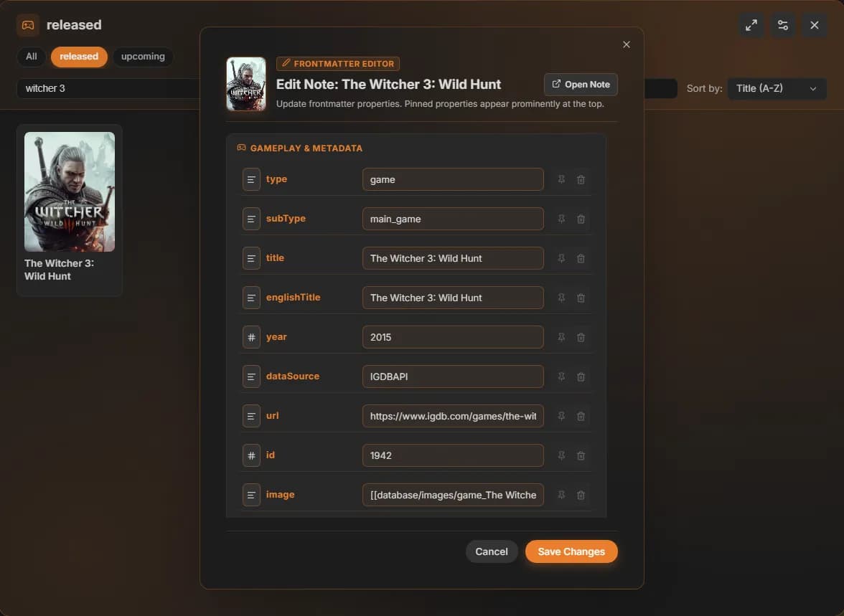Screen dimensions: 844x616
Task: Click text type icon beside title
Action: (251, 258)
